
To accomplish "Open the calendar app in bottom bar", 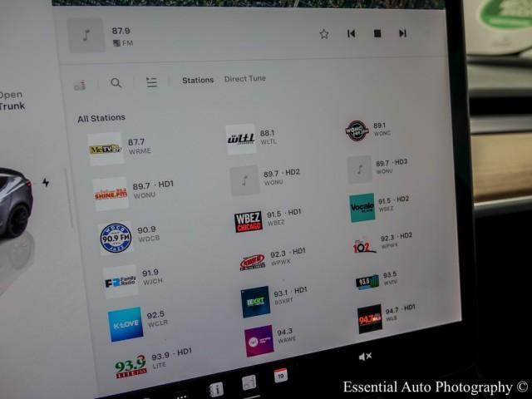I will 281,376.
